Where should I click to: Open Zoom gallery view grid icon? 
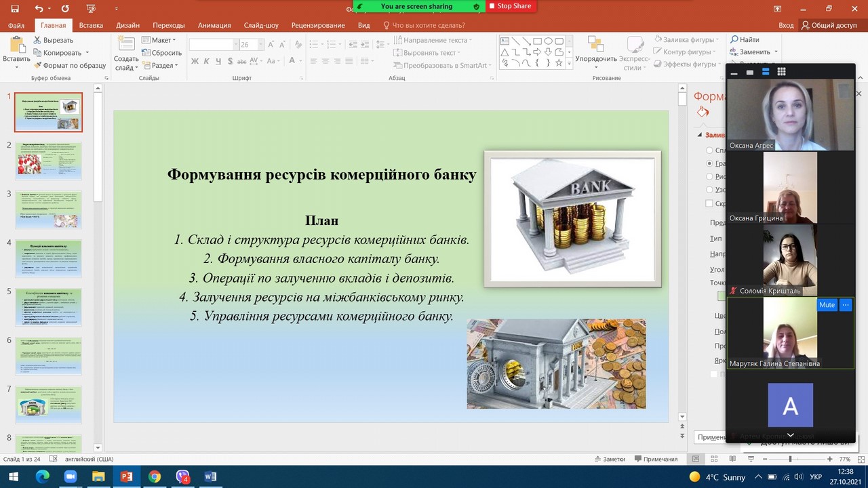tap(781, 72)
